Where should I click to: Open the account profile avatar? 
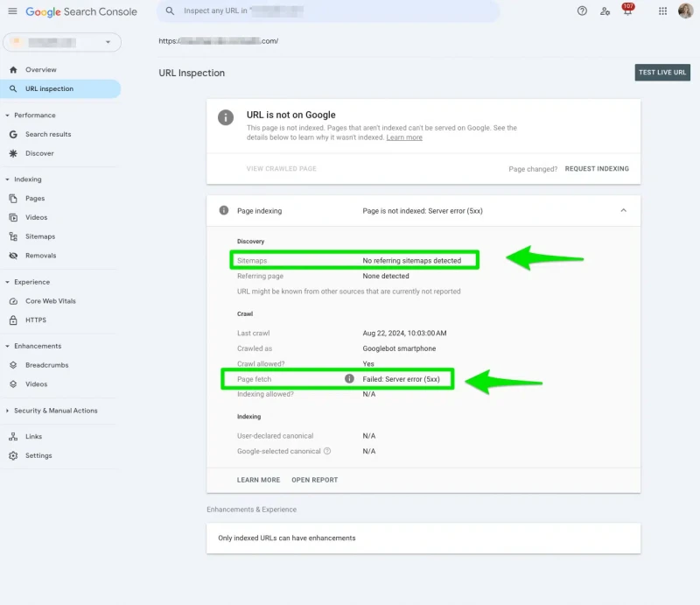point(685,11)
